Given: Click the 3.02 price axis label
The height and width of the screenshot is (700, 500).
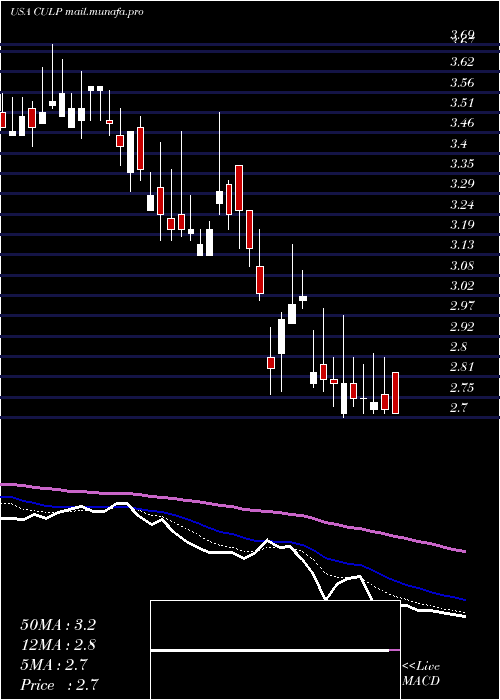Looking at the screenshot, I should pyautogui.click(x=462, y=285).
